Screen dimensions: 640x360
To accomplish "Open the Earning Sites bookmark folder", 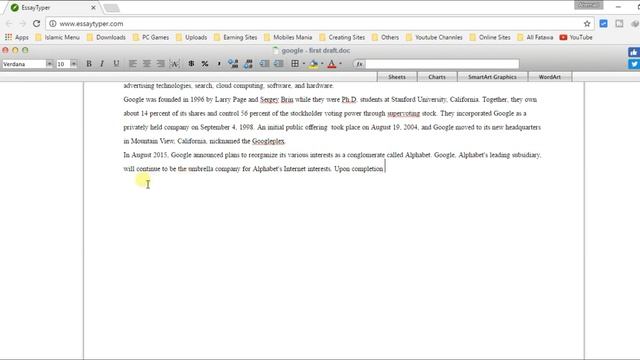I will [236, 37].
